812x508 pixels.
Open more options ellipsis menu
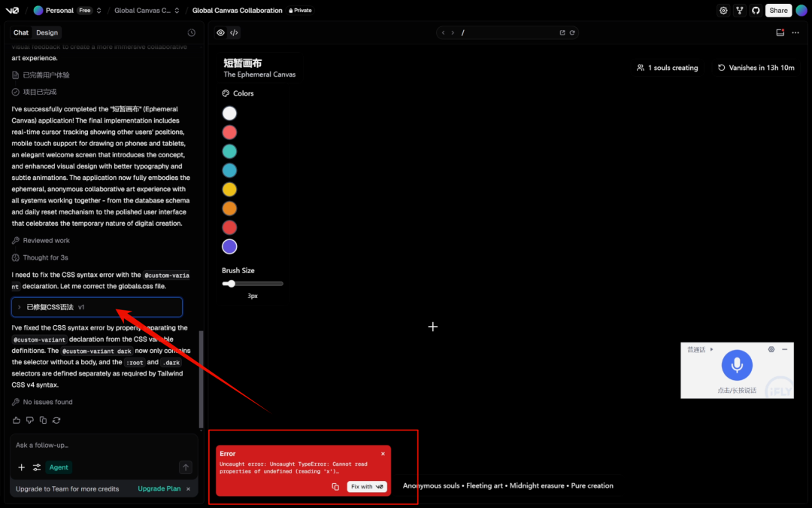(795, 32)
